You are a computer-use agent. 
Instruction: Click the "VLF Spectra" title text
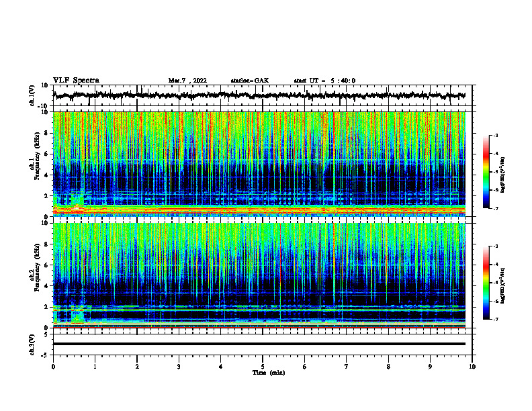76,80
